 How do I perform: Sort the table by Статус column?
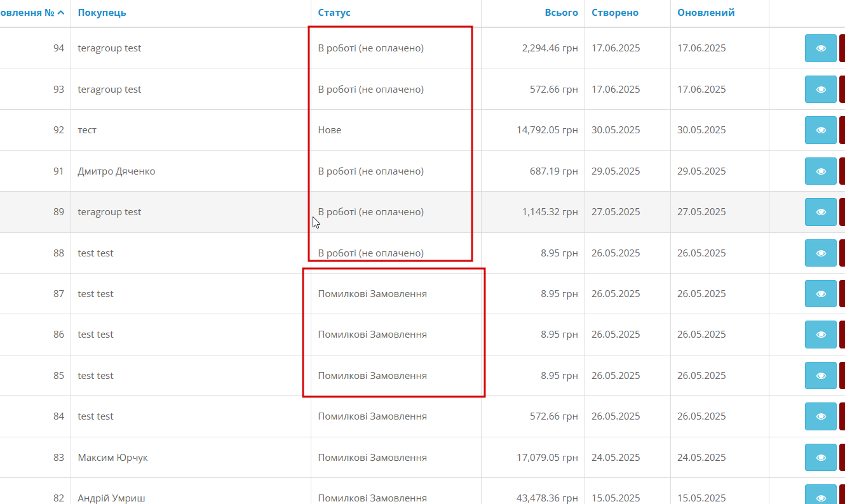pyautogui.click(x=334, y=13)
